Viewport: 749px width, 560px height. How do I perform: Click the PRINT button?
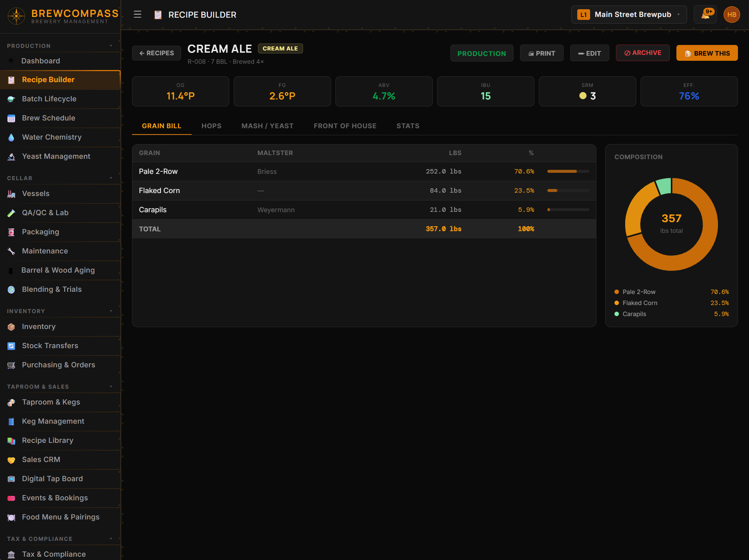point(541,53)
